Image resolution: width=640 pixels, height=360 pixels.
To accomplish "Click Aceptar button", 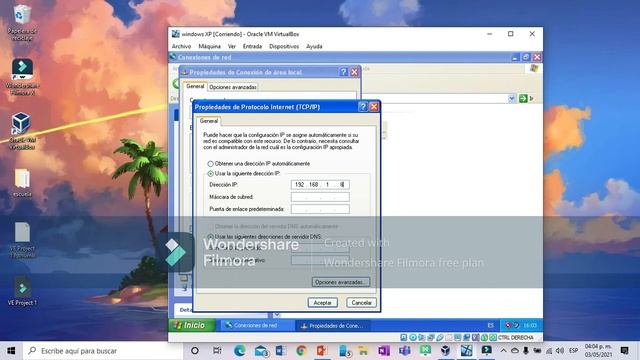I will tap(322, 303).
